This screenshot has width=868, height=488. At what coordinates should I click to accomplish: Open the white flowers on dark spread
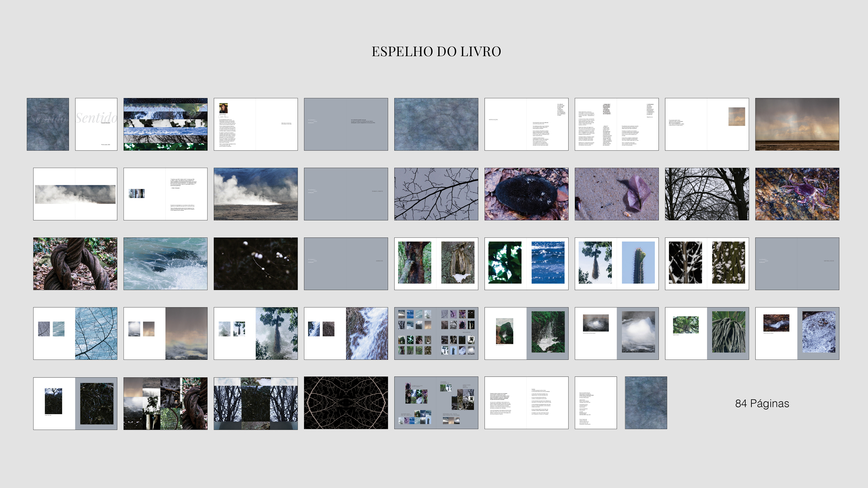(255, 264)
